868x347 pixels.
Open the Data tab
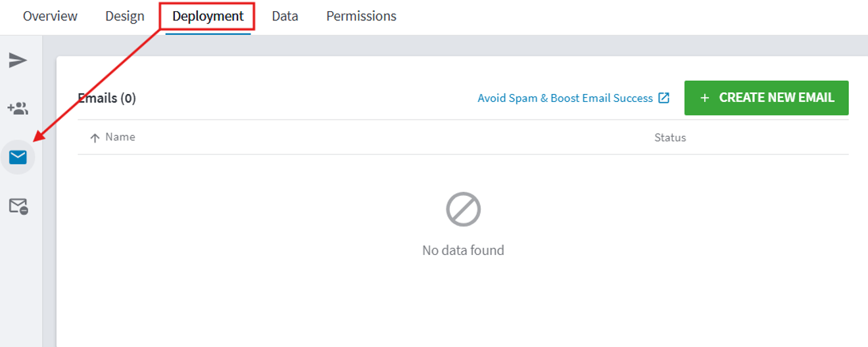(285, 16)
